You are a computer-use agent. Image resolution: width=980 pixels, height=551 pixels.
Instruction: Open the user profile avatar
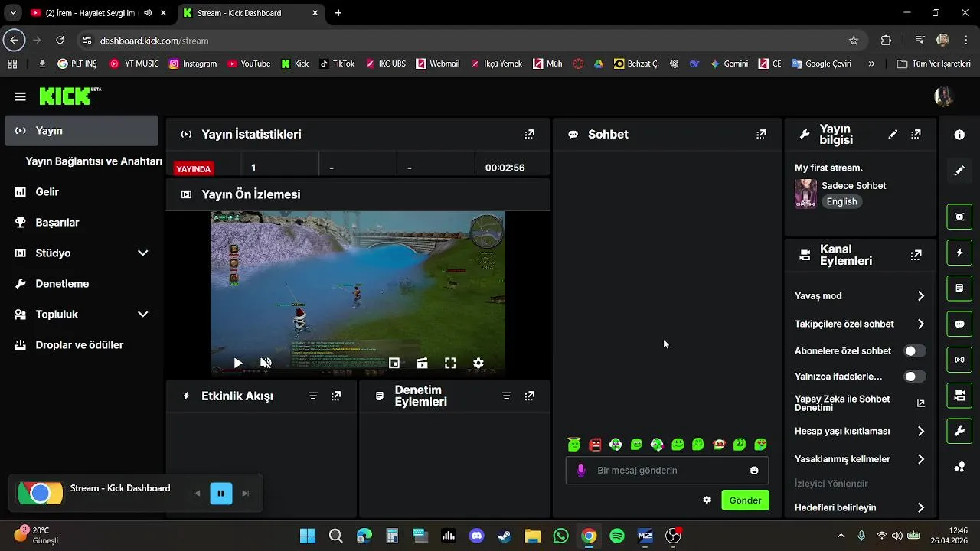coord(943,96)
